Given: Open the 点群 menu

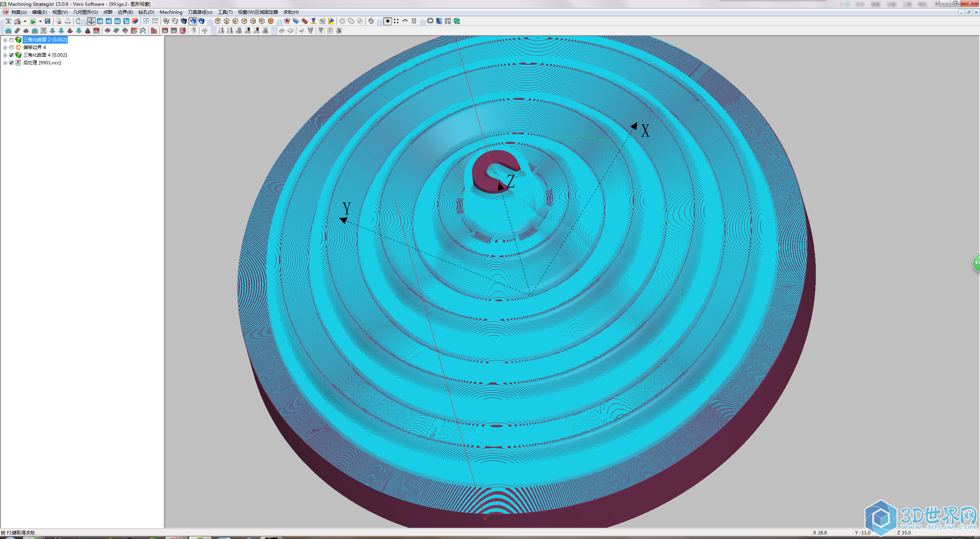Looking at the screenshot, I should click(x=108, y=12).
